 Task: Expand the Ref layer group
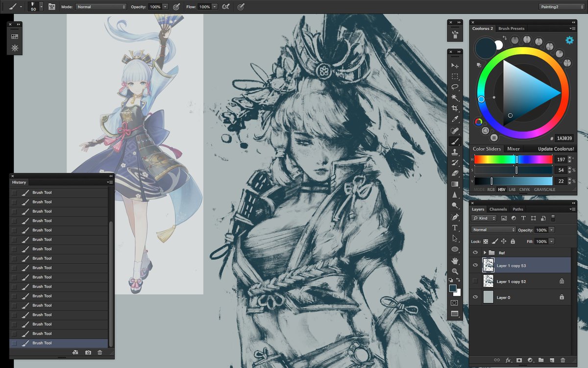point(485,253)
